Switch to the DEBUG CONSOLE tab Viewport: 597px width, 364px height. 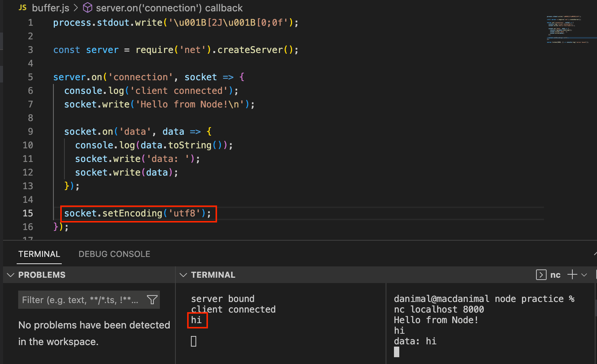pyautogui.click(x=114, y=254)
